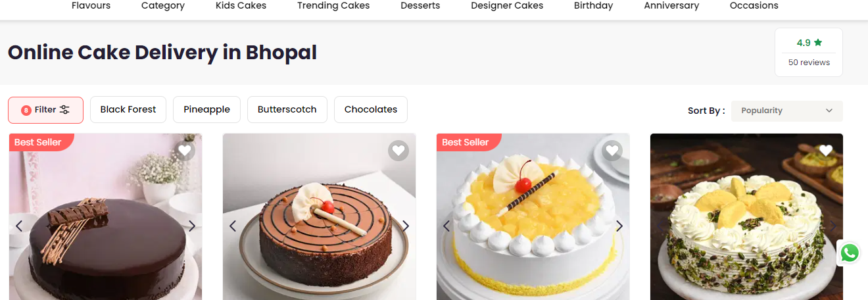Toggle wishlist heart on the spiral chocolate cake
This screenshot has height=300, width=868.
tap(398, 151)
